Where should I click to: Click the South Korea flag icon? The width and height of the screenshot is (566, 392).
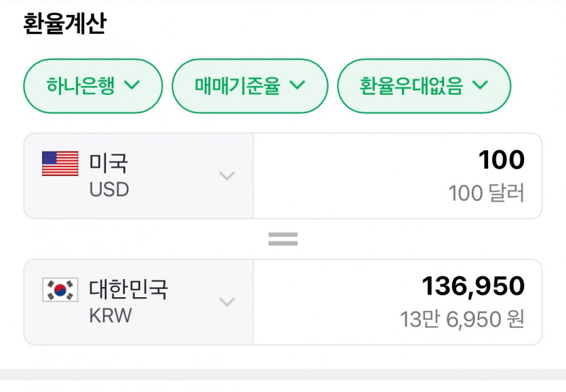(60, 290)
